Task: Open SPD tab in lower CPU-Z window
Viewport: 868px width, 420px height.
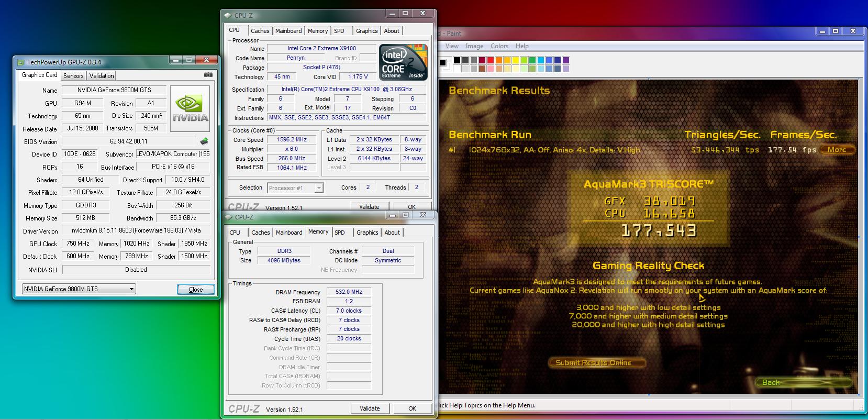Action: pos(340,233)
